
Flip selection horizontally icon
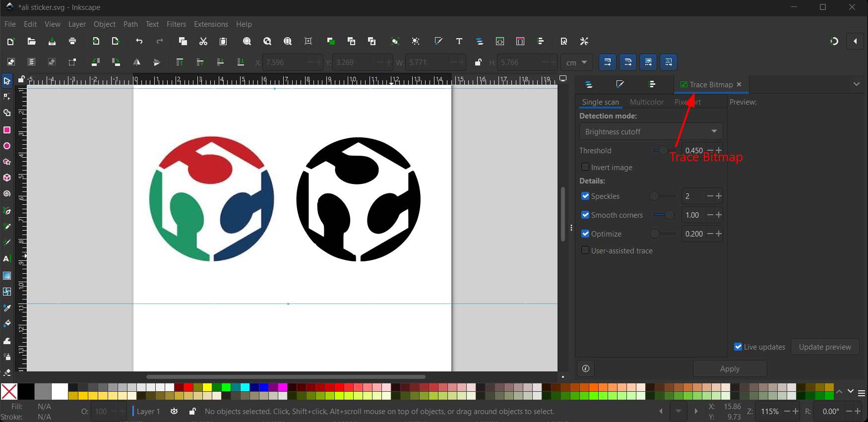[136, 62]
